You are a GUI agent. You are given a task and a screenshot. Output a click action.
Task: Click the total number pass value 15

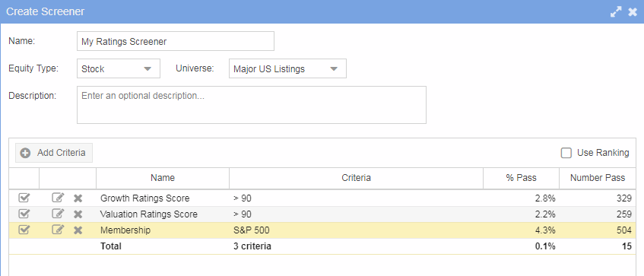627,246
